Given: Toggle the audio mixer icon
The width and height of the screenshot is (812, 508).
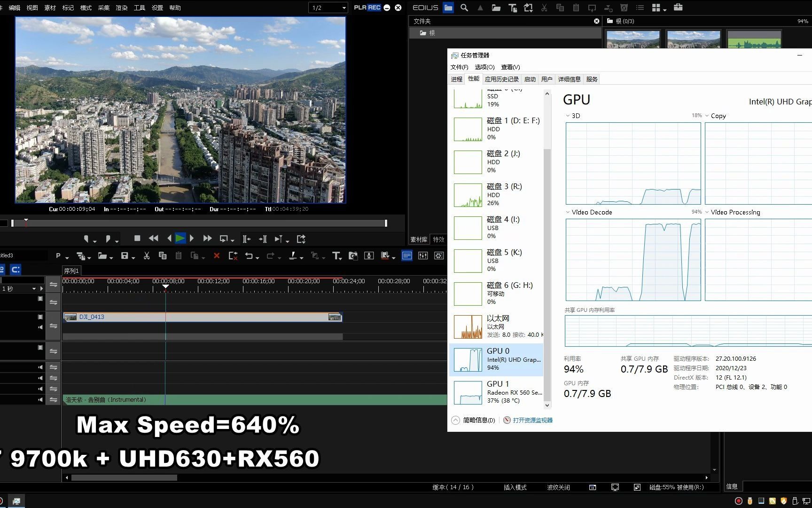Looking at the screenshot, I should (423, 255).
